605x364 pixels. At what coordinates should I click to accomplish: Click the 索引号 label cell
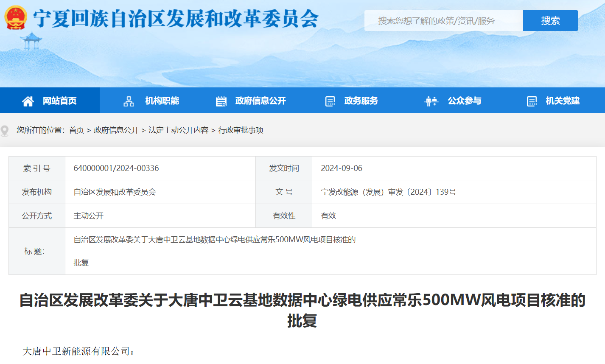click(37, 168)
